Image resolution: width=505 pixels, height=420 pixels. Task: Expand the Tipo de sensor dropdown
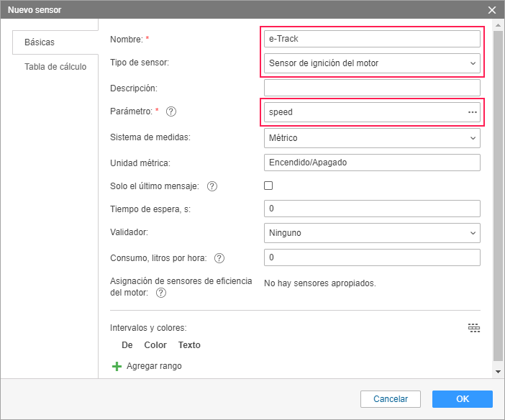tap(372, 63)
